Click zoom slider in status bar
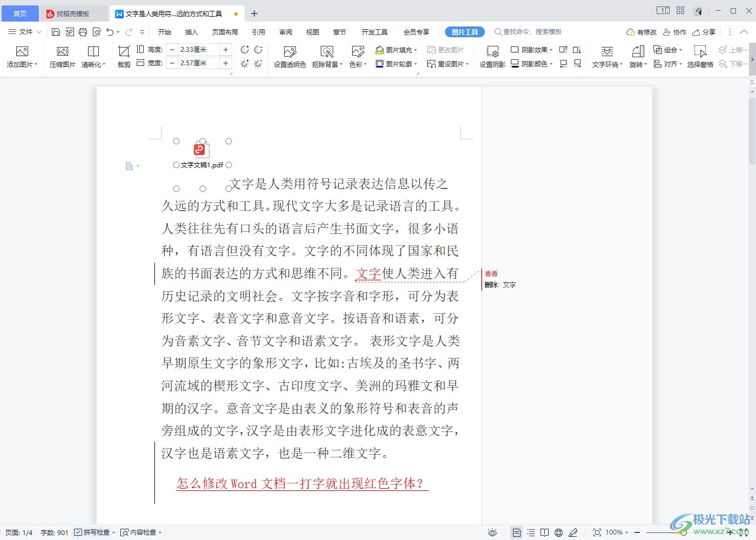Viewport: 756px width, 540px height. 683,532
